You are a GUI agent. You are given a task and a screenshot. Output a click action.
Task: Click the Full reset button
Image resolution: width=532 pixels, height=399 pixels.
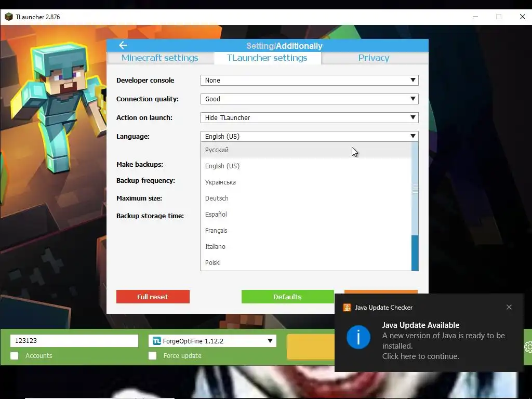[153, 297]
